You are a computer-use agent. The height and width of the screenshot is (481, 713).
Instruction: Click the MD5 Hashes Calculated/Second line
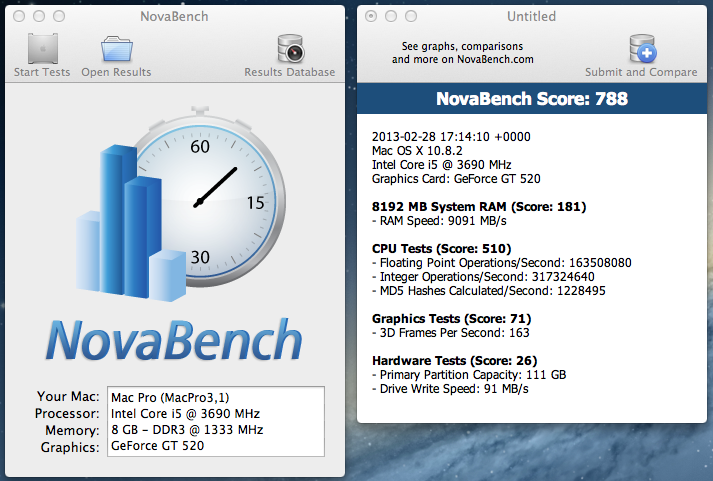coord(489,291)
